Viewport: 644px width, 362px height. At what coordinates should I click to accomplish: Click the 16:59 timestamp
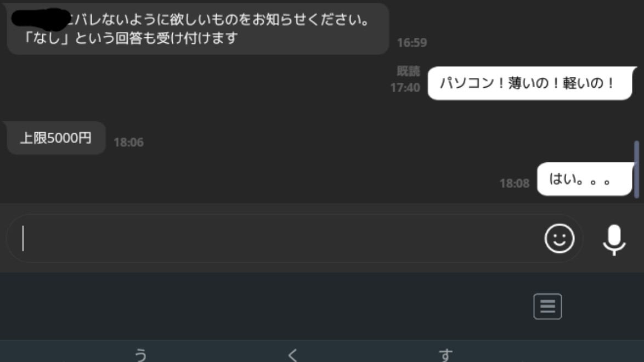[411, 43]
